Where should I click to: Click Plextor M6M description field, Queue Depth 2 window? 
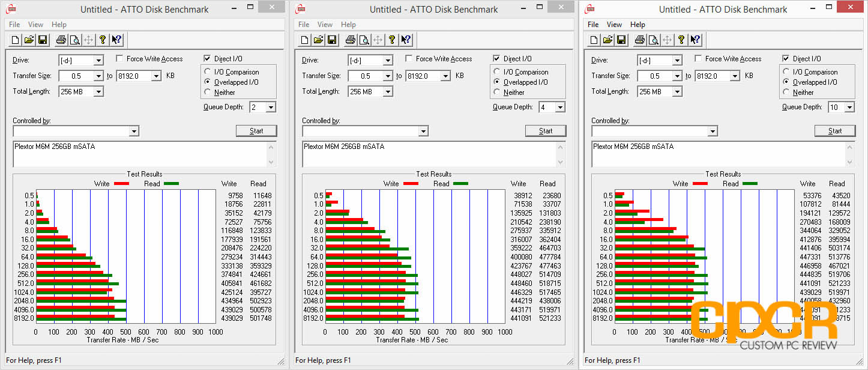[144, 154]
